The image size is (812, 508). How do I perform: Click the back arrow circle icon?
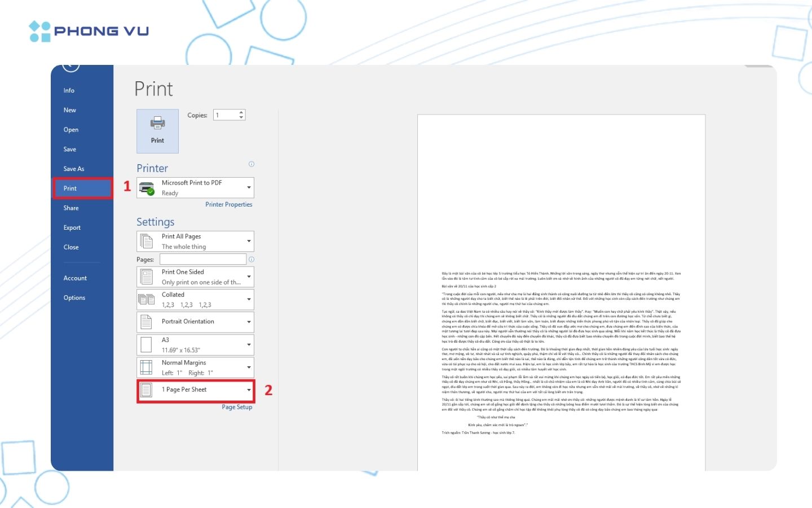[71, 67]
